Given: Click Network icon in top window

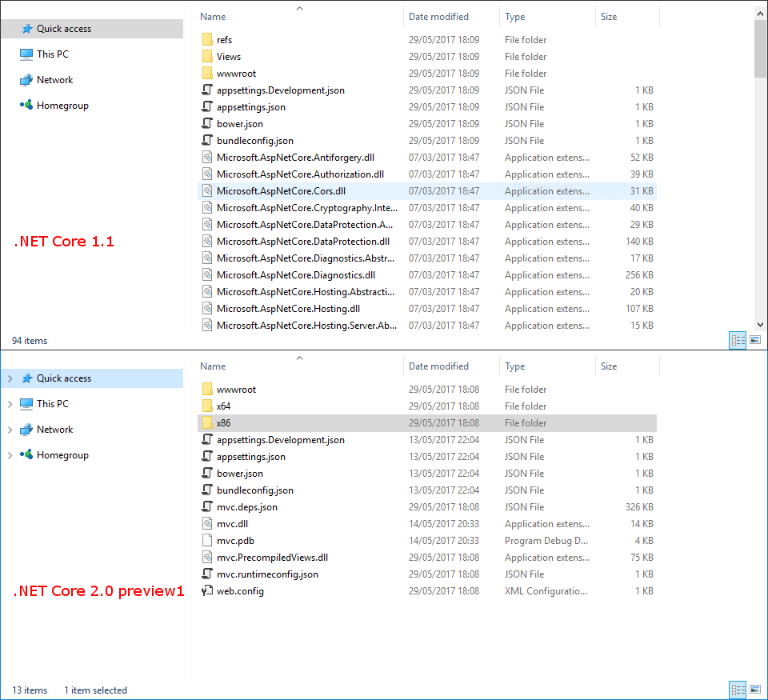Looking at the screenshot, I should 26,80.
